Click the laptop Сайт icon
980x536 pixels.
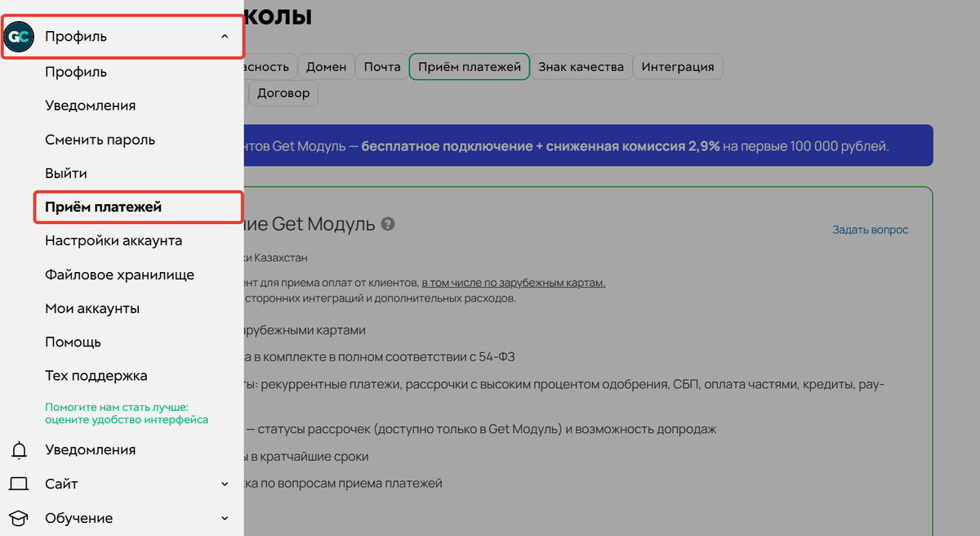tap(19, 484)
